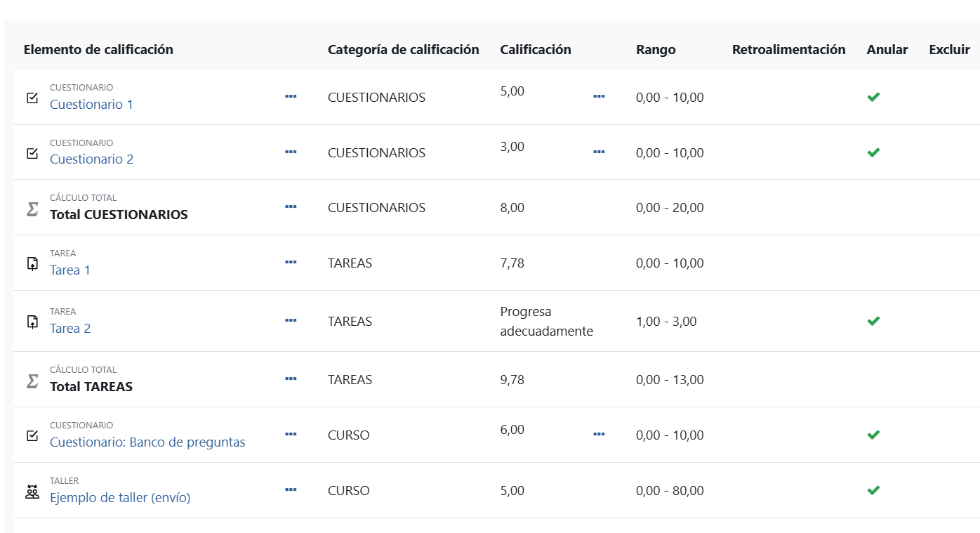
Task: Click the override checkmark for Cuestionario 1
Action: [x=873, y=97]
